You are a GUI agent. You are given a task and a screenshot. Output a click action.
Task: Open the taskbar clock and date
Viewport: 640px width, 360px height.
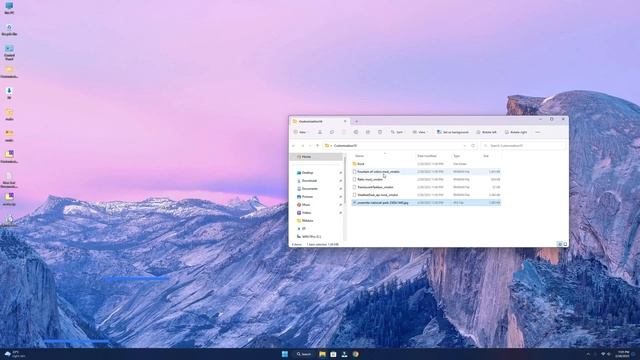click(x=623, y=354)
